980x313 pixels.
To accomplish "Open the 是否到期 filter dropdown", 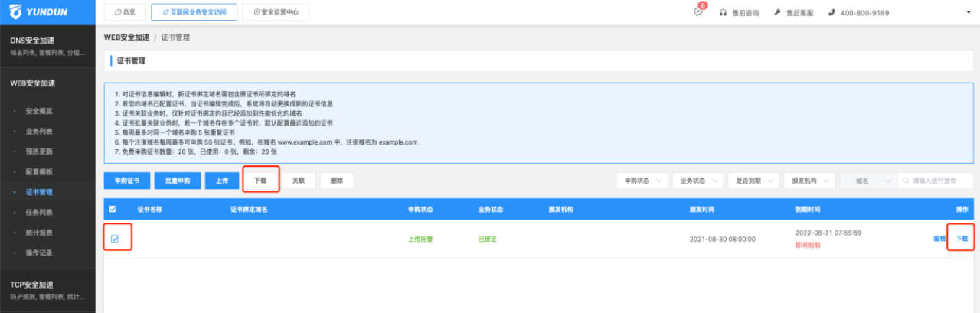I will [753, 181].
